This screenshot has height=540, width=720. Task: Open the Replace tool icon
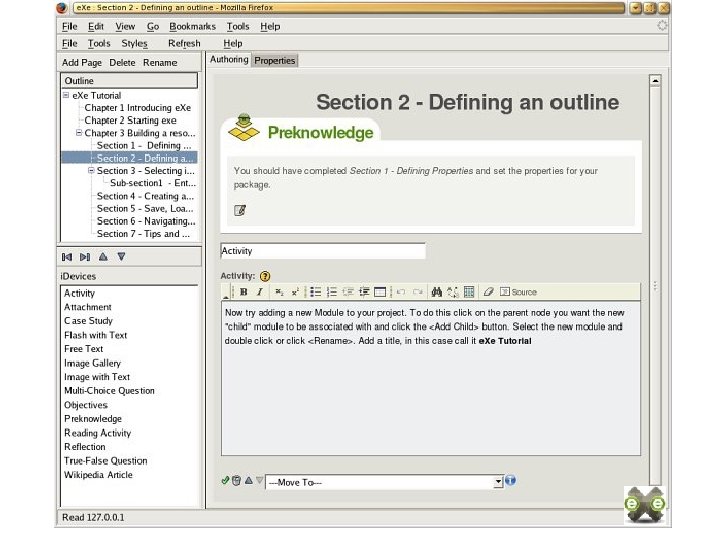point(453,292)
